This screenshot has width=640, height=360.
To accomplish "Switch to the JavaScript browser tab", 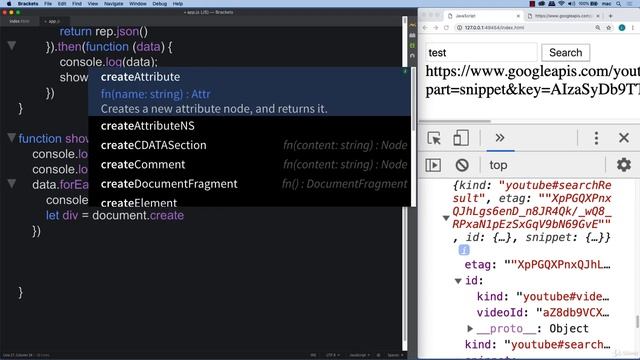I will (x=483, y=16).
